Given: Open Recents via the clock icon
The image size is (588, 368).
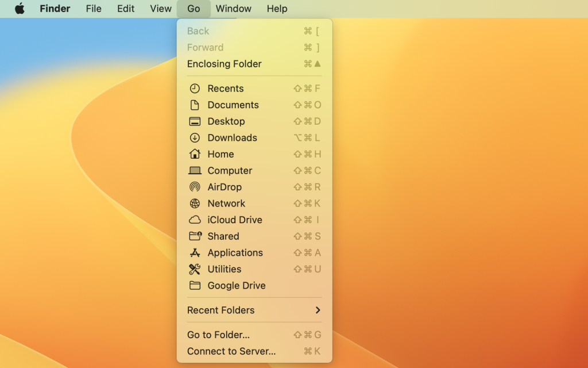Looking at the screenshot, I should click(x=195, y=88).
